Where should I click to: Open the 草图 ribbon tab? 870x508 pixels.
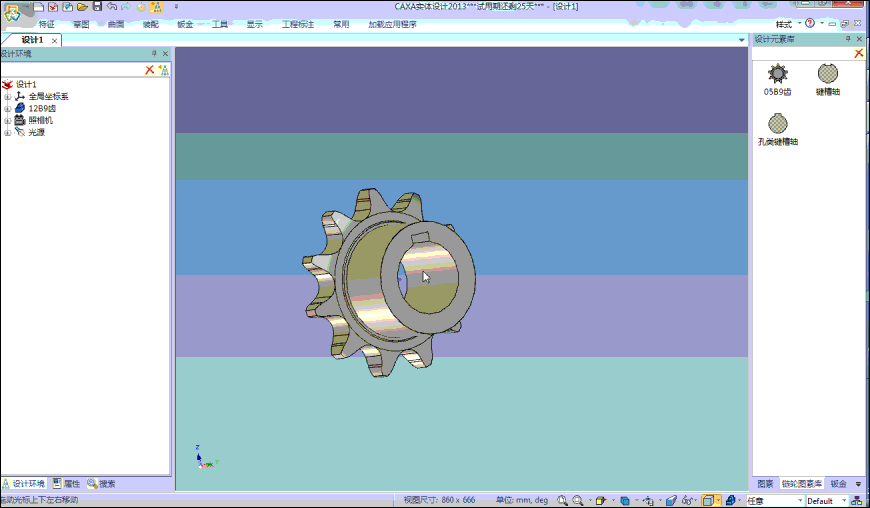click(x=81, y=24)
